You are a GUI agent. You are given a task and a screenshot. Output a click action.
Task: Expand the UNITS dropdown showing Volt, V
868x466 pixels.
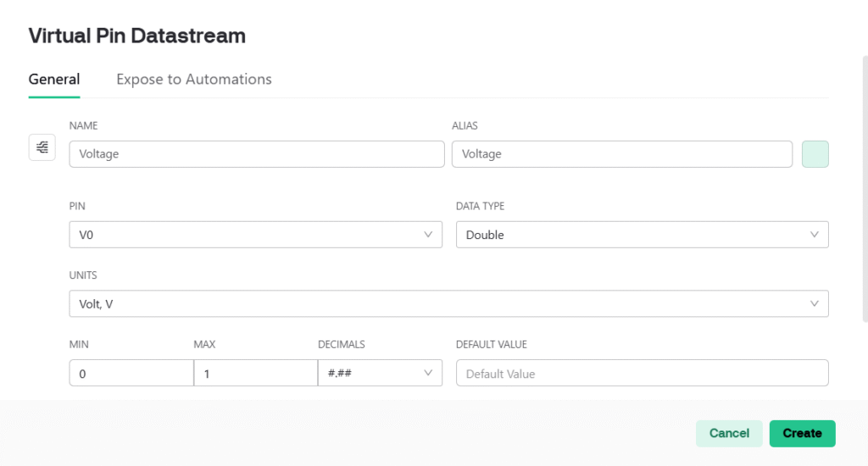coord(449,304)
